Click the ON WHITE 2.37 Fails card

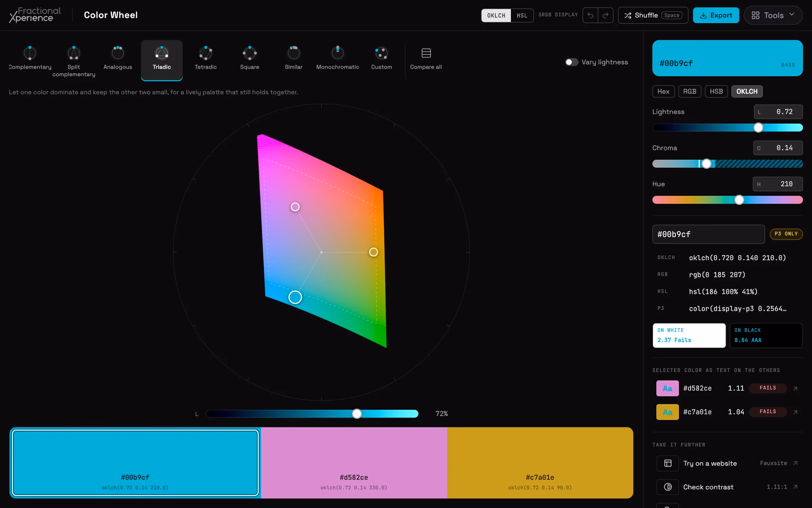(689, 335)
